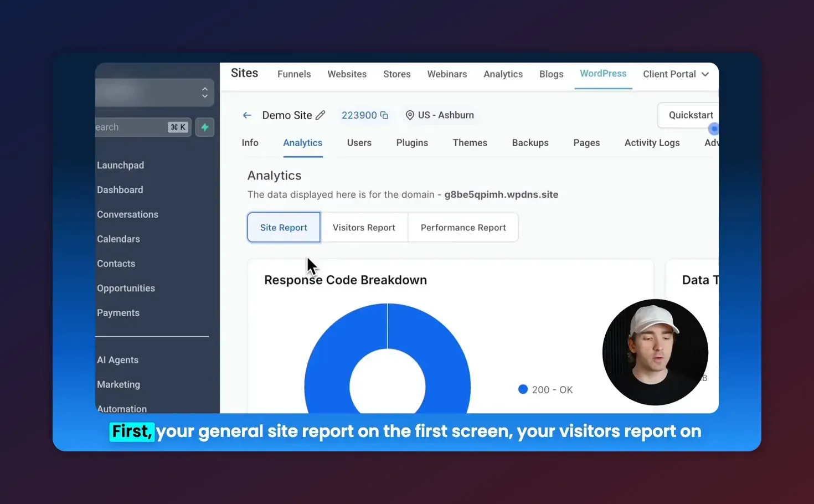Copy the site ID 223900 with the copy icon

click(x=384, y=115)
